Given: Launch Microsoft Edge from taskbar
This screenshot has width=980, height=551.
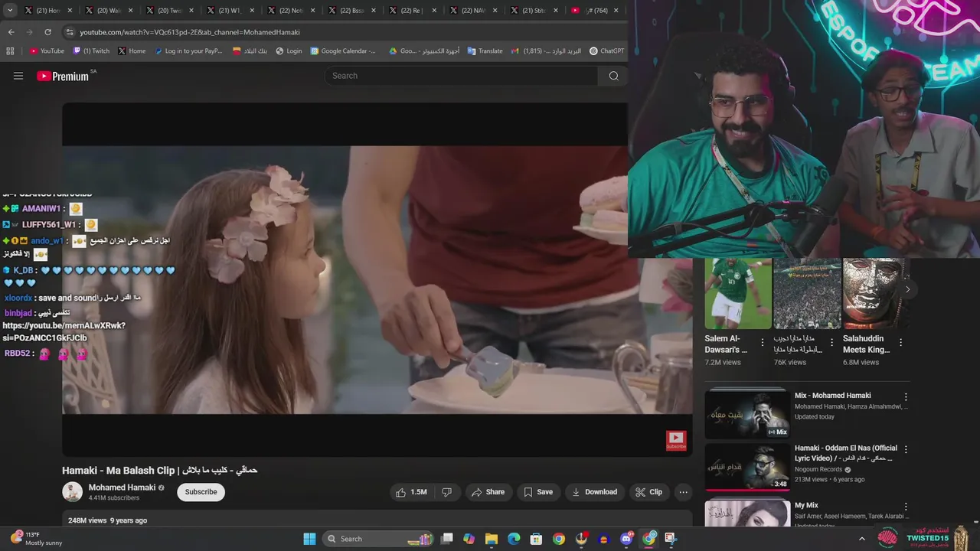Looking at the screenshot, I should (x=514, y=539).
